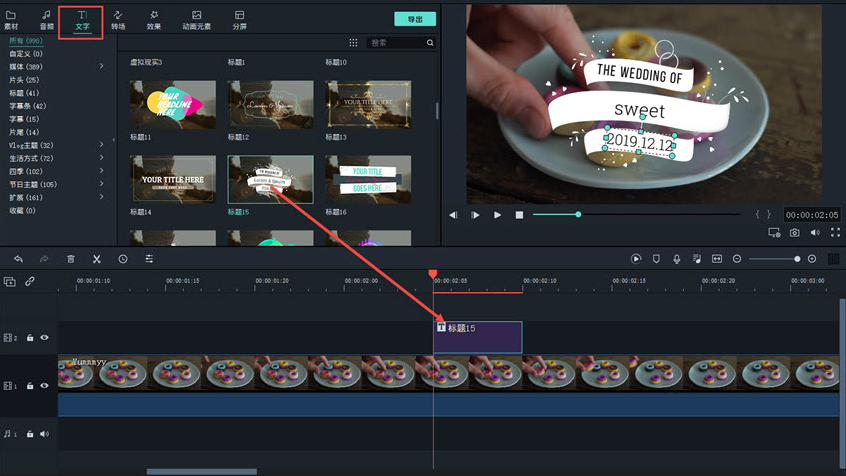Image resolution: width=846 pixels, height=476 pixels.
Task: Click the redo arrow
Action: coord(44,259)
